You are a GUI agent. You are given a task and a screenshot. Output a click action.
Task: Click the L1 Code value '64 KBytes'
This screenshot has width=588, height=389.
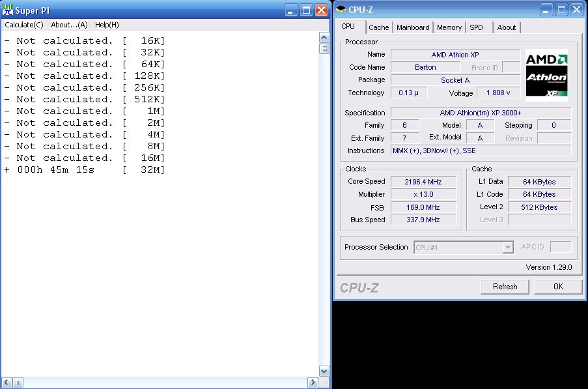[539, 194]
